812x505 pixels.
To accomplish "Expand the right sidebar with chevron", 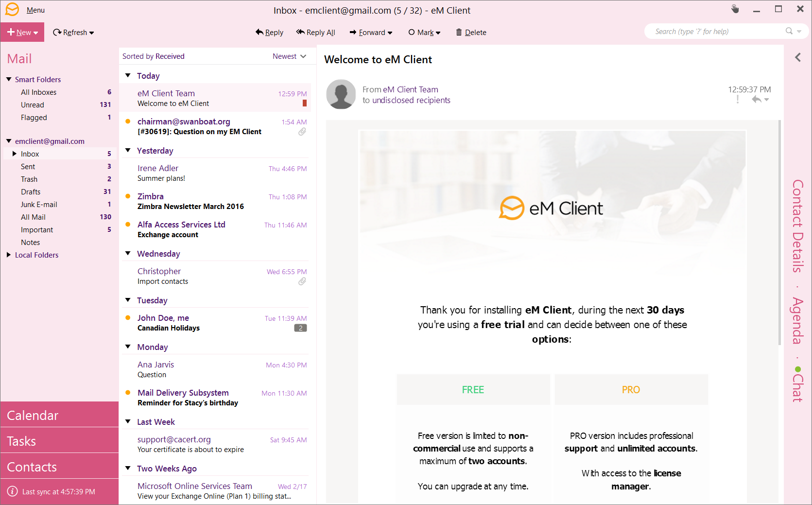I will click(x=798, y=57).
